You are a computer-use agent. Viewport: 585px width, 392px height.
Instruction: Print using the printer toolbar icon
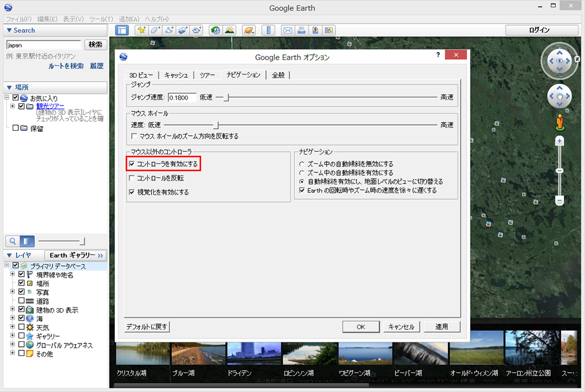tap(302, 30)
